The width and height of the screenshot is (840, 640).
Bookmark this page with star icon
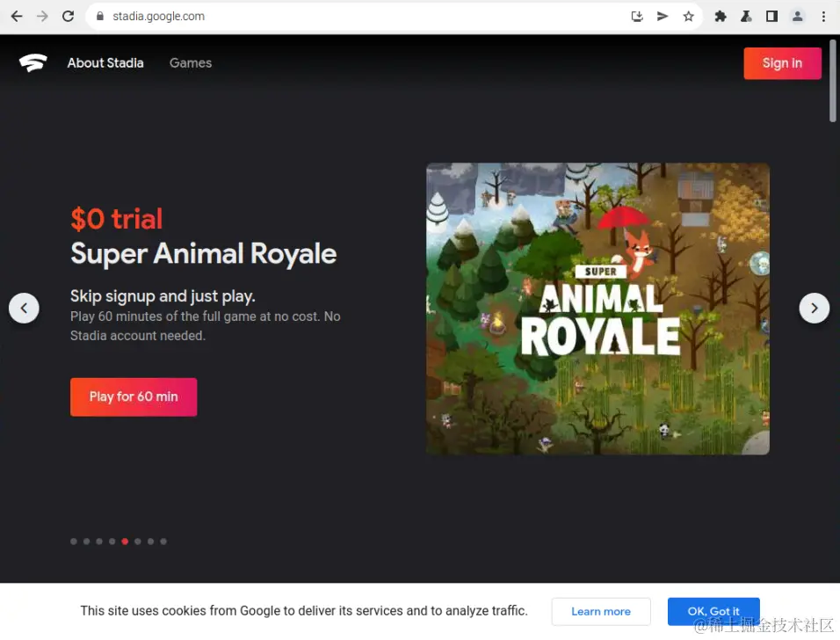click(688, 16)
